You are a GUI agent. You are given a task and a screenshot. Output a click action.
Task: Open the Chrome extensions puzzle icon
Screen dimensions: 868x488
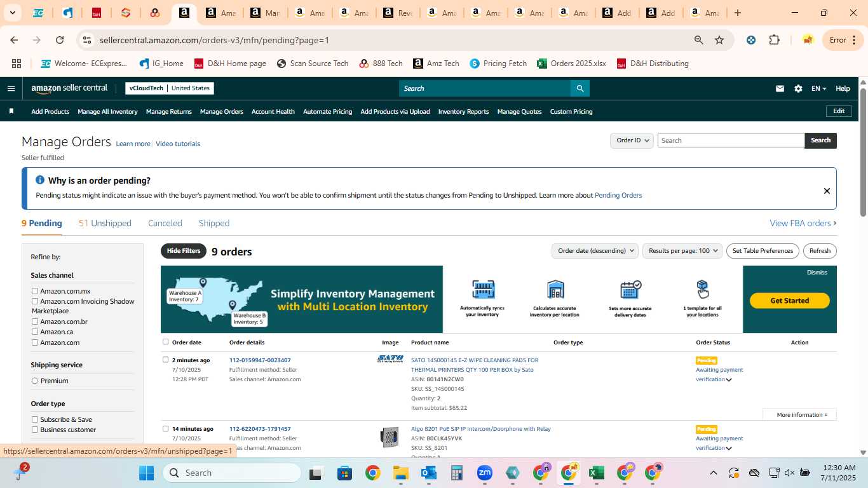coord(774,40)
